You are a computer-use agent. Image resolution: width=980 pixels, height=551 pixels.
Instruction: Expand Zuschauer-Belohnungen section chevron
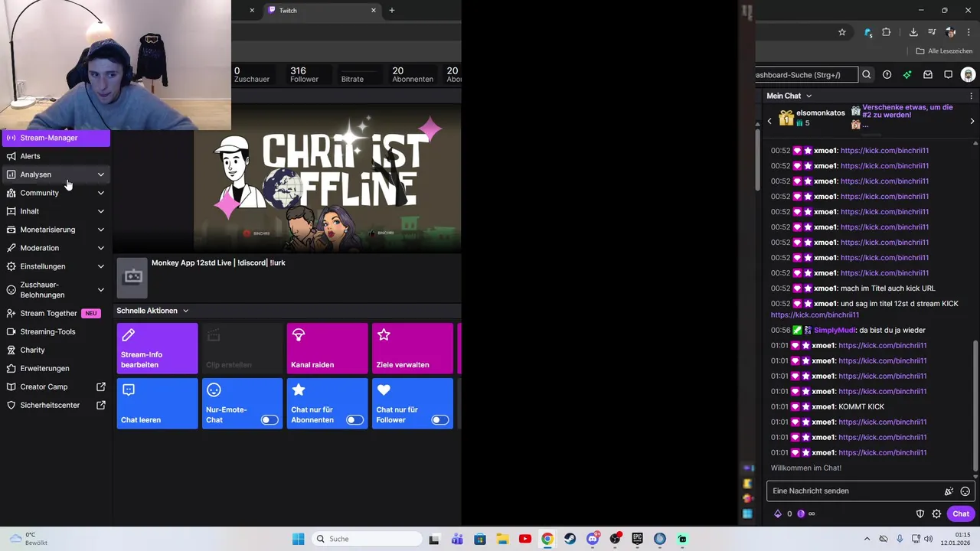tap(100, 290)
